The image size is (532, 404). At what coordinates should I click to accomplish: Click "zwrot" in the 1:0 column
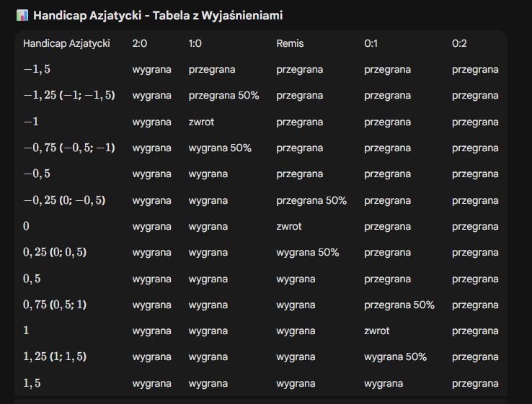tap(201, 122)
